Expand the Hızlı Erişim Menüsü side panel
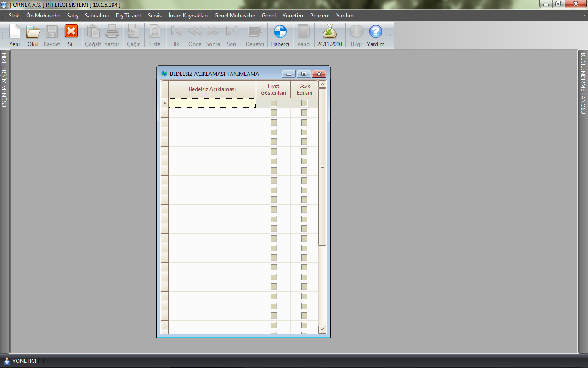This screenshot has height=368, width=588. pos(4,80)
